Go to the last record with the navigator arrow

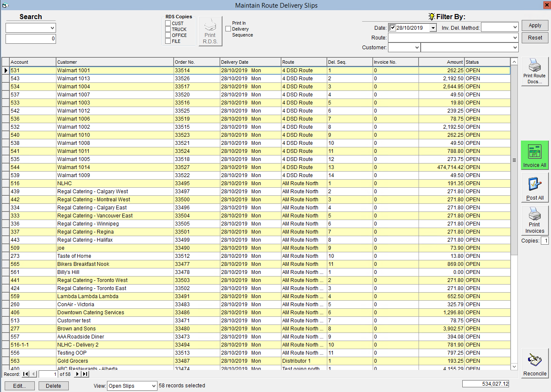(85, 374)
